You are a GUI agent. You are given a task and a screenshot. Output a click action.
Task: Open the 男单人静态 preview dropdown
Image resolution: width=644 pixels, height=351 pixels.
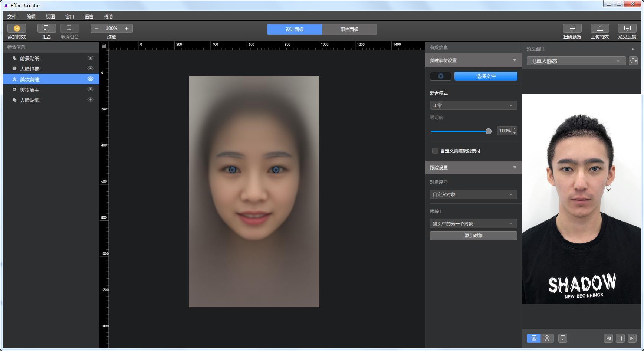click(x=576, y=61)
